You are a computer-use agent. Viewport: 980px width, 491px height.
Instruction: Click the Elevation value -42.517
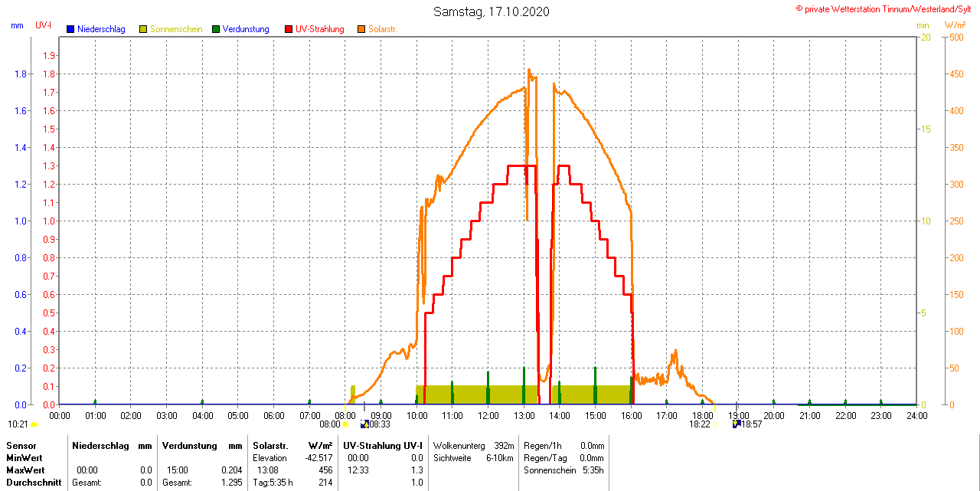click(x=318, y=457)
